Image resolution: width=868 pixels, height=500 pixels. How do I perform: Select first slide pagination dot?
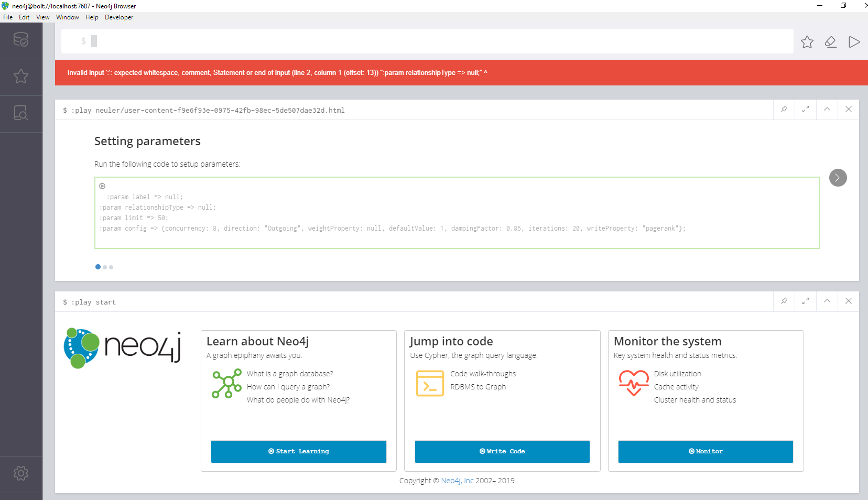[x=98, y=267]
